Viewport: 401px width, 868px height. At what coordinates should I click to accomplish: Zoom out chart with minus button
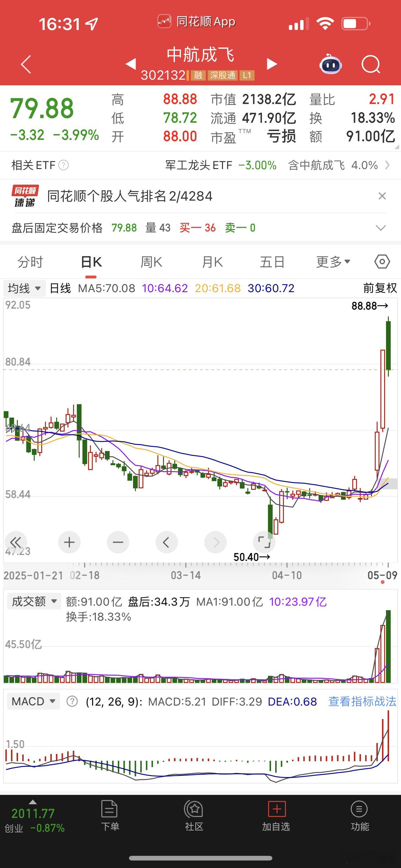pos(118,542)
